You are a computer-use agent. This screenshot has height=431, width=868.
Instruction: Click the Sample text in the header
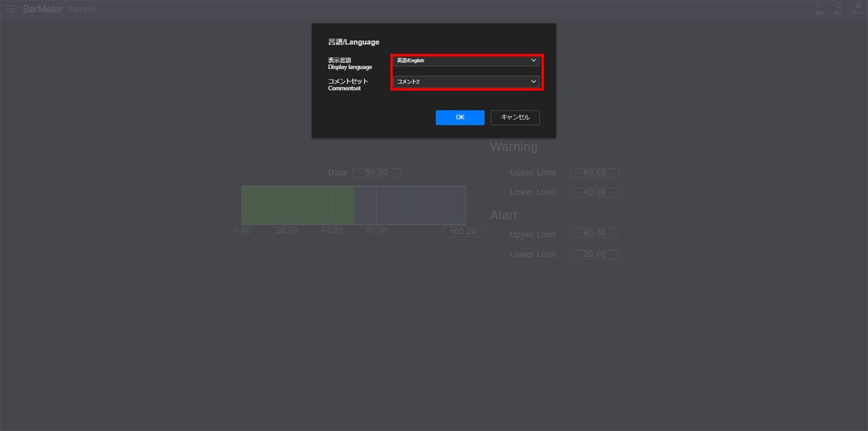click(x=81, y=10)
